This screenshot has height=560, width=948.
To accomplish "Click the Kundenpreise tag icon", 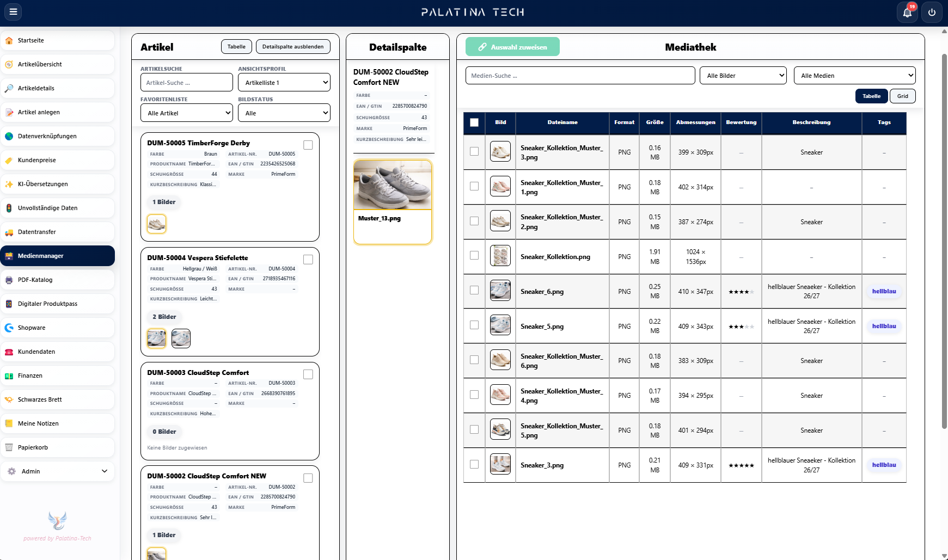I will tap(9, 160).
